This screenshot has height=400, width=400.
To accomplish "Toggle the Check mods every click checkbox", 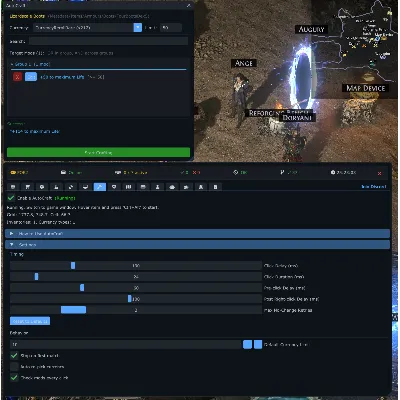I will (14, 378).
